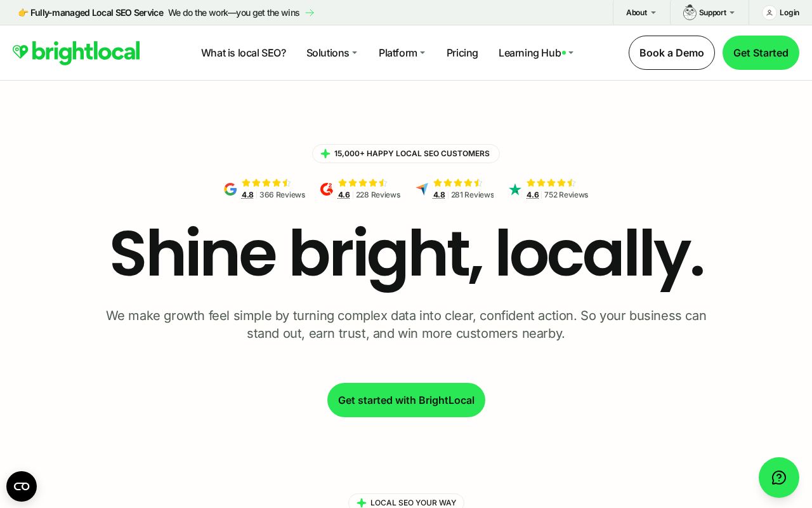This screenshot has width=812, height=508.
Task: Click the 4.8 Google rating score
Action: point(247,195)
